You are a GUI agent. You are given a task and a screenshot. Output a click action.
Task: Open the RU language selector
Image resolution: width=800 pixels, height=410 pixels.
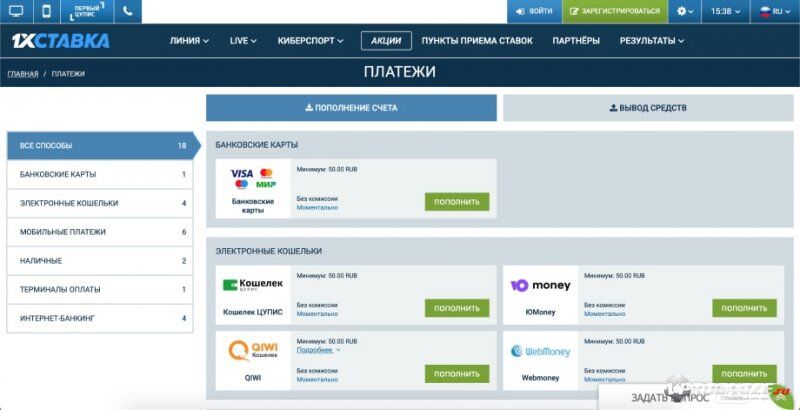click(x=775, y=11)
